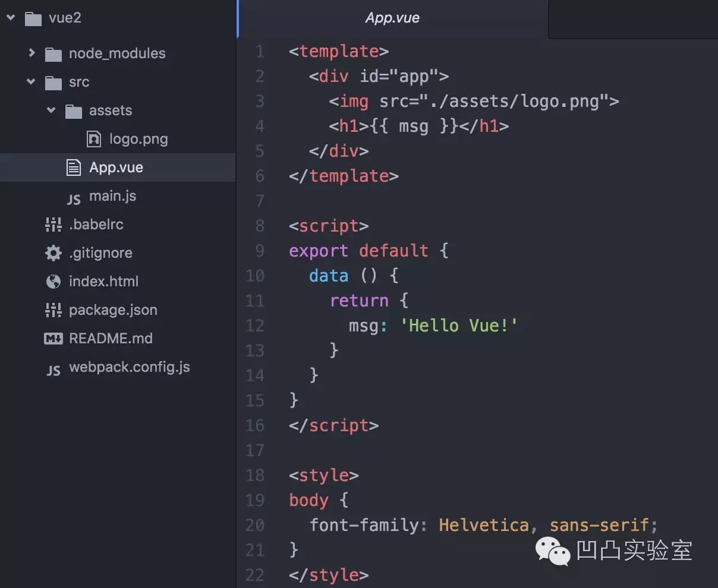
Task: Expand the node_modules folder chevron
Action: tap(32, 53)
